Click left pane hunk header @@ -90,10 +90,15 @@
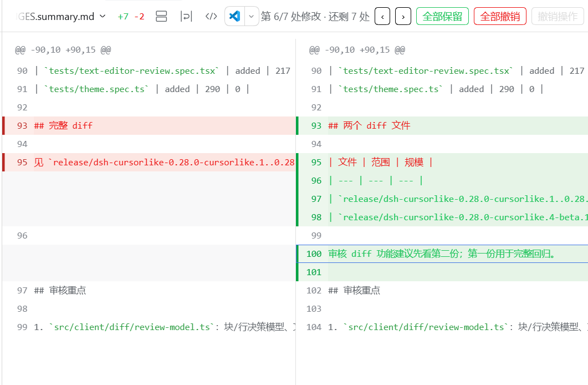This screenshot has width=588, height=385. tap(63, 50)
